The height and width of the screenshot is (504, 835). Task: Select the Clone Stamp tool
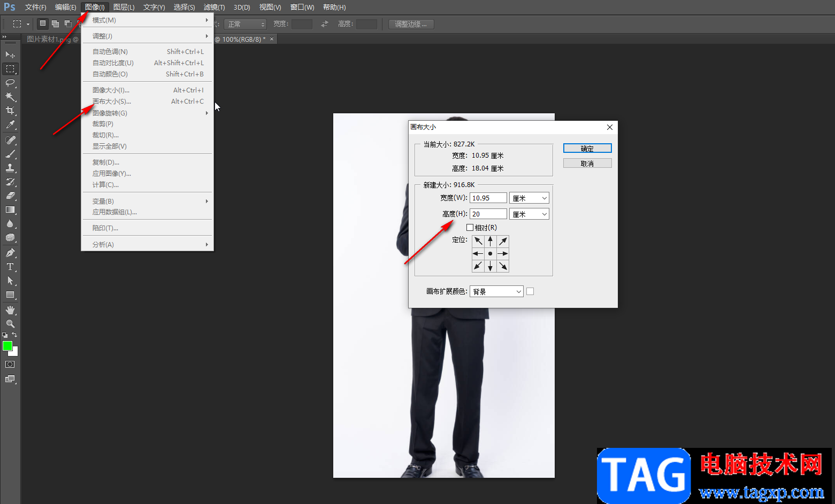click(10, 168)
